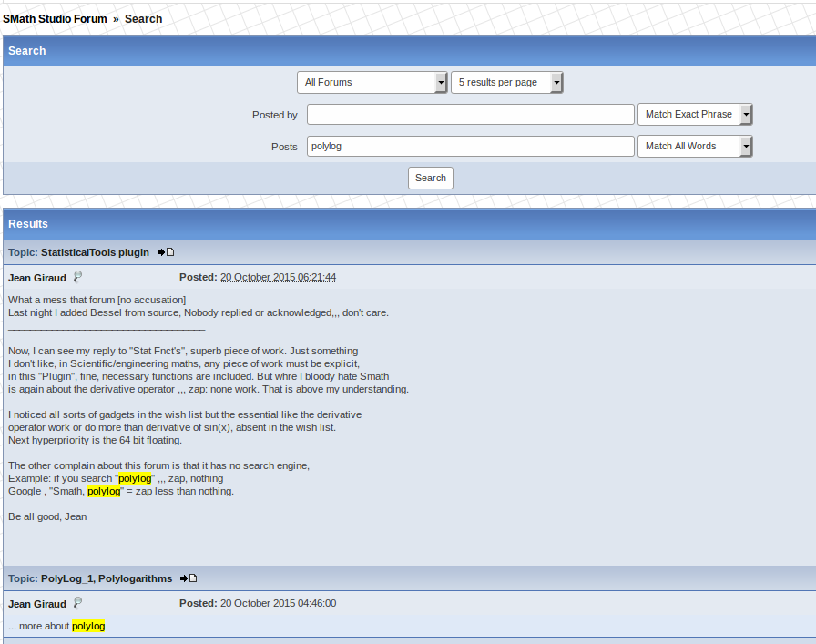Click the 20 October 2015 06:21:44 timestamp

(x=278, y=277)
